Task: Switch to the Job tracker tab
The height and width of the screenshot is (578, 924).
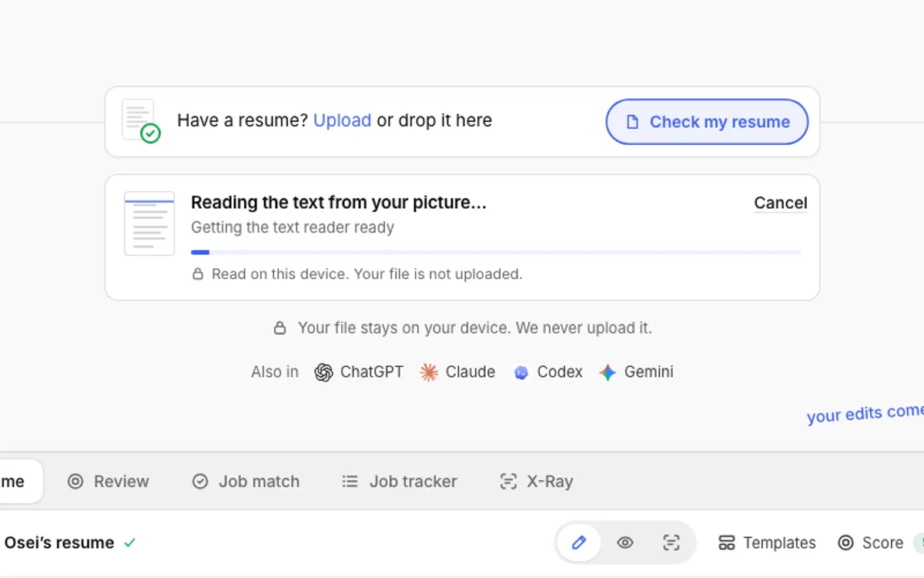Action: click(x=400, y=482)
